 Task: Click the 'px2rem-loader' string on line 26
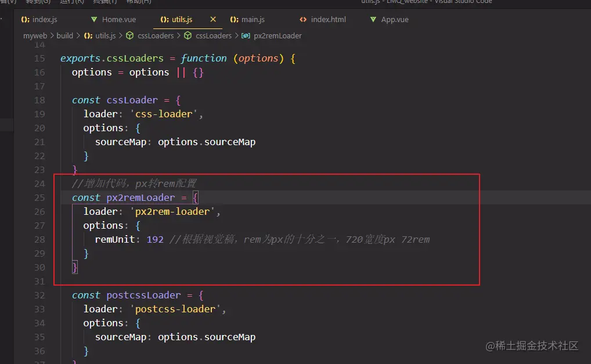tap(172, 212)
